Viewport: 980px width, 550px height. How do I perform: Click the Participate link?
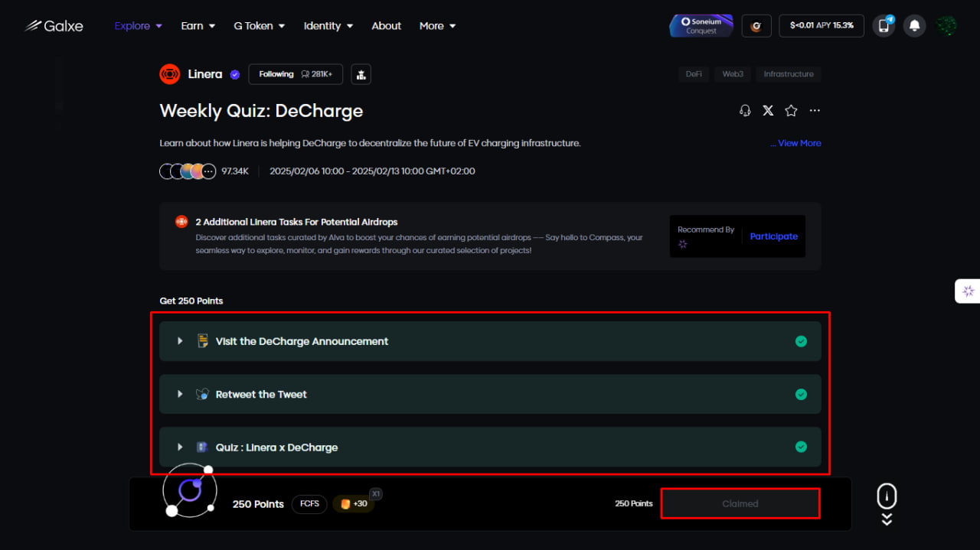pyautogui.click(x=773, y=236)
